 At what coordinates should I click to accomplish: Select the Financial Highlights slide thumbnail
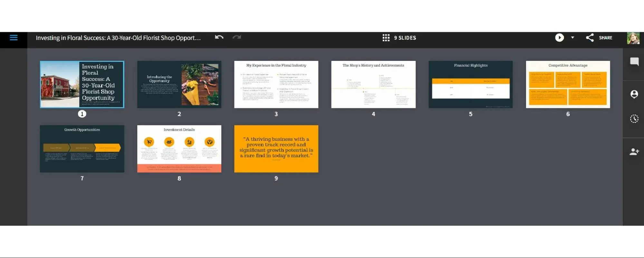pos(470,84)
